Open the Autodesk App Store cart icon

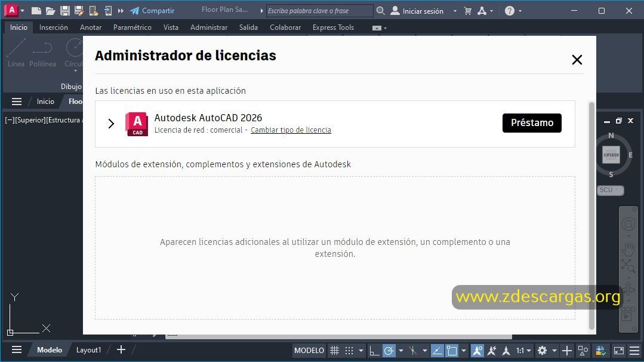pos(468,11)
